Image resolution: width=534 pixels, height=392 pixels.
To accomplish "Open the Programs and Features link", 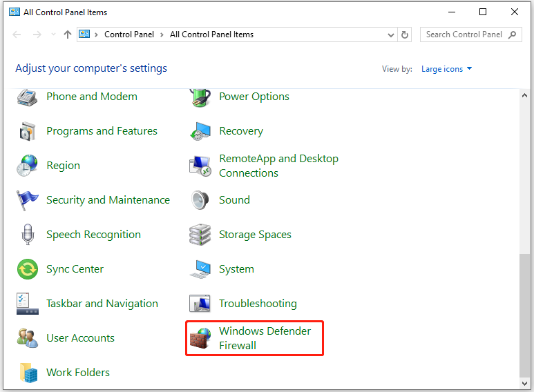I will [102, 131].
